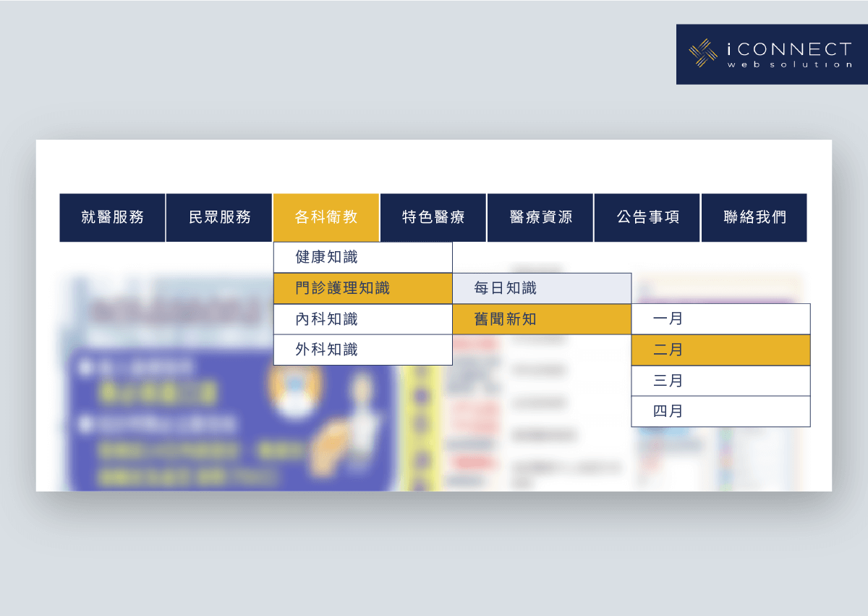Click the blurred purple banner image

pyautogui.click(x=231, y=420)
